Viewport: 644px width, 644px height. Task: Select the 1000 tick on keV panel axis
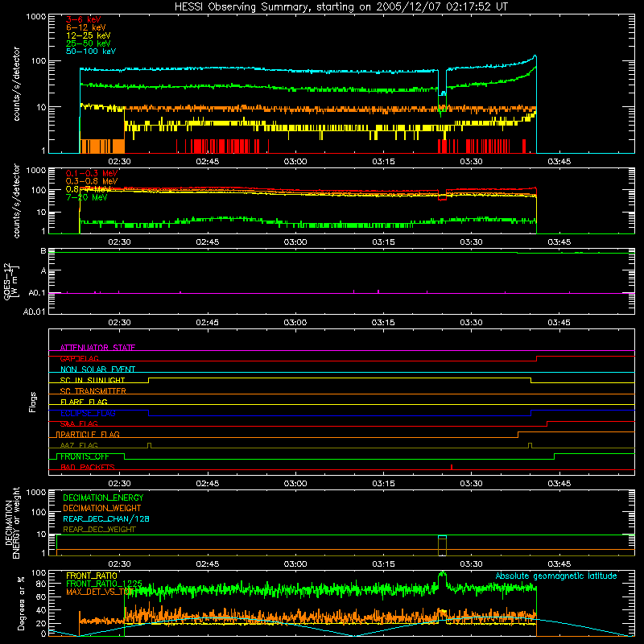pyautogui.click(x=35, y=17)
